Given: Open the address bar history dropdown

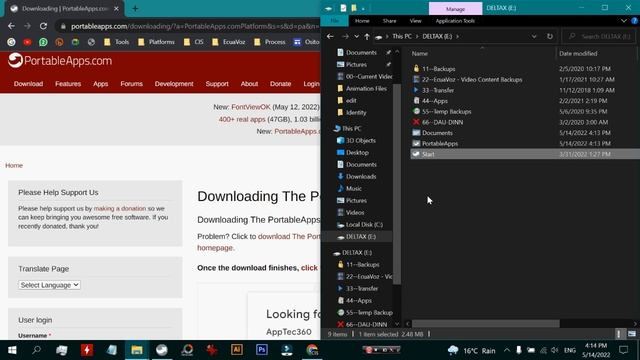Looking at the screenshot, I should coord(534,36).
